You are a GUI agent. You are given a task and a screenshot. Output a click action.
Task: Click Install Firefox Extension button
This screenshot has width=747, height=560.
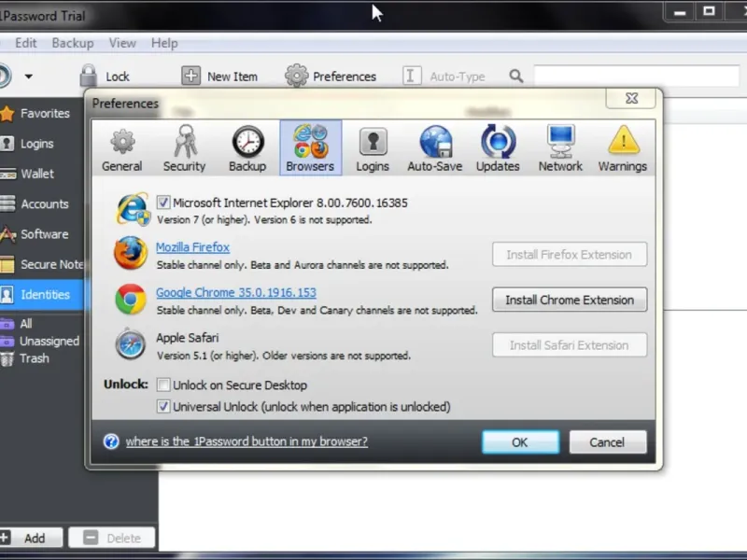click(x=570, y=255)
